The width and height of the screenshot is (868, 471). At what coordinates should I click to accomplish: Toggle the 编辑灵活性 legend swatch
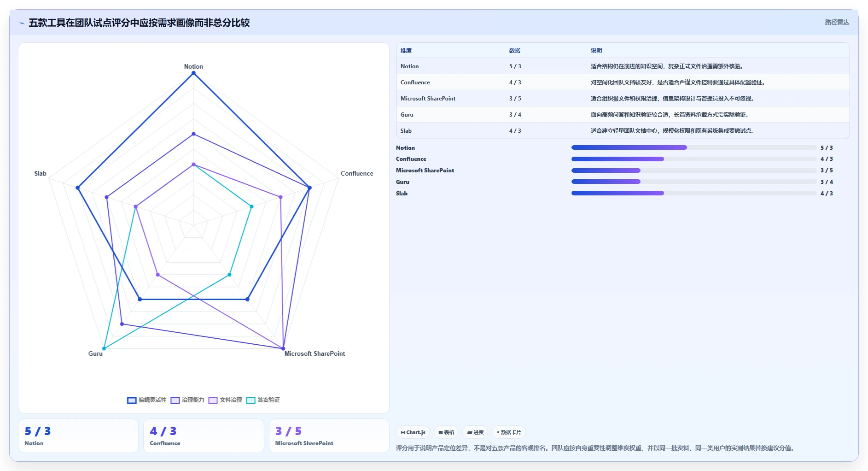(132, 400)
